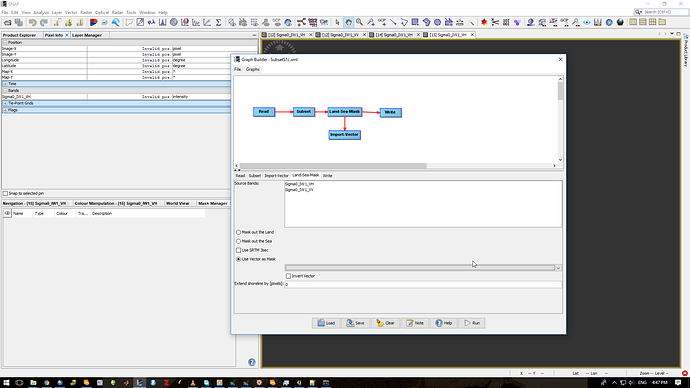Open the Graphs menu in Graph Builder
The height and width of the screenshot is (388, 690).
253,69
